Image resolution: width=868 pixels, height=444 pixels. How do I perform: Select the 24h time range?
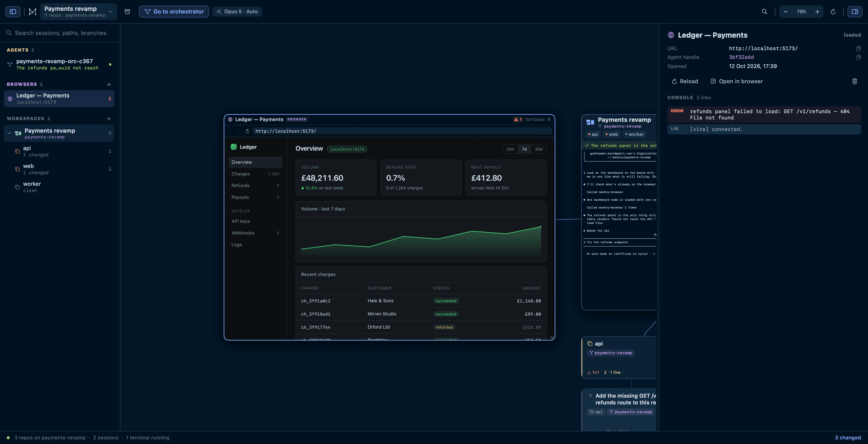(510, 149)
